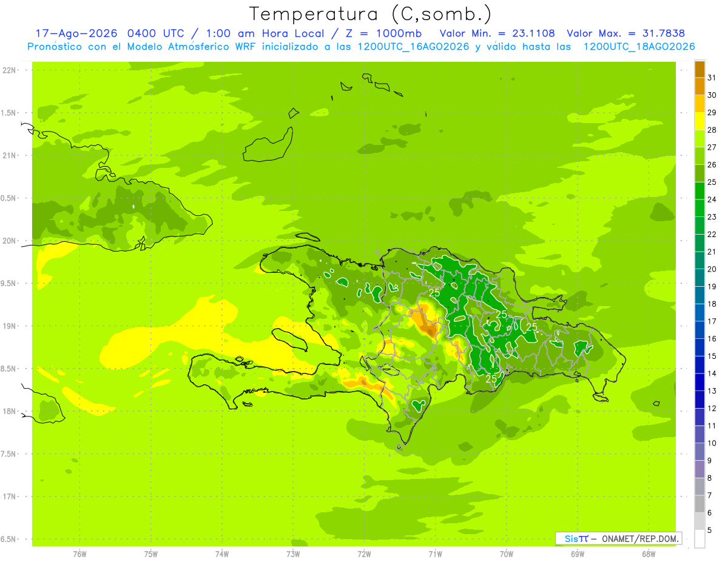Click legend label 15
Screen dimensions: 728x562
[x=712, y=356]
